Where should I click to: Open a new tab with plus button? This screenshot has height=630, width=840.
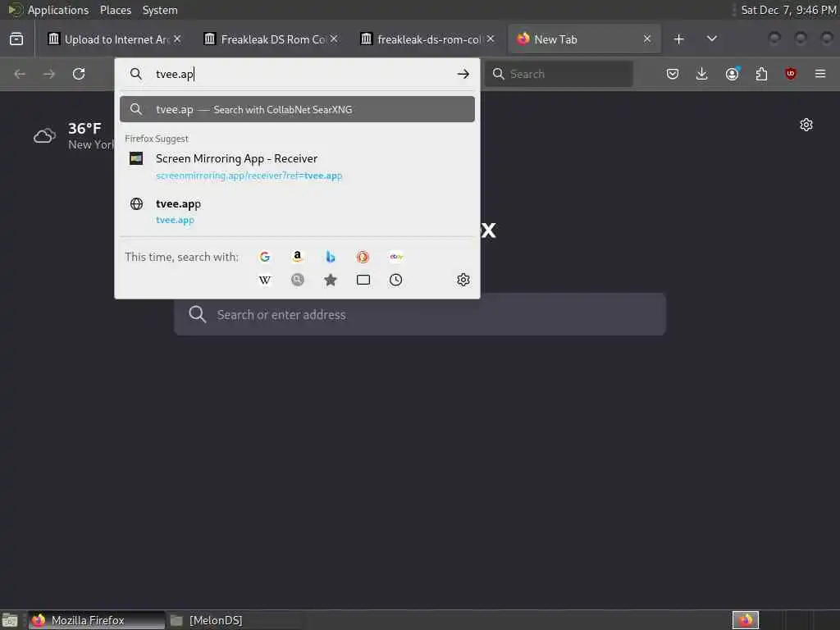(x=678, y=39)
